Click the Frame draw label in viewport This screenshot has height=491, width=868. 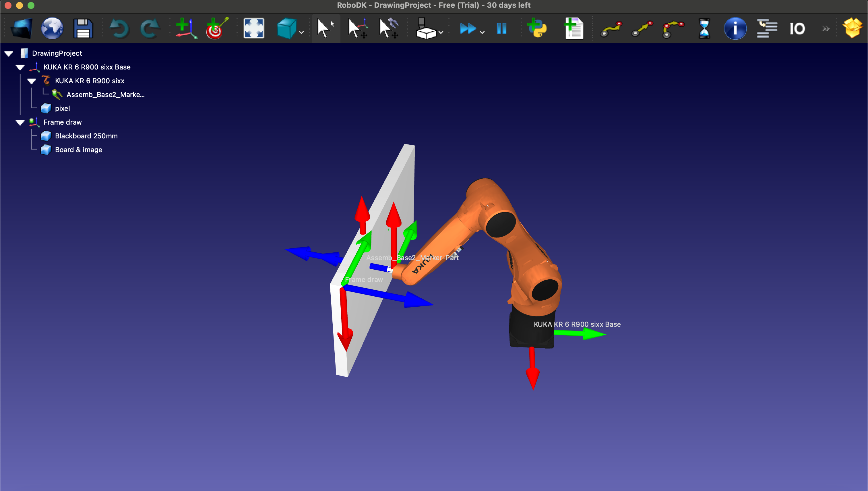pyautogui.click(x=364, y=280)
